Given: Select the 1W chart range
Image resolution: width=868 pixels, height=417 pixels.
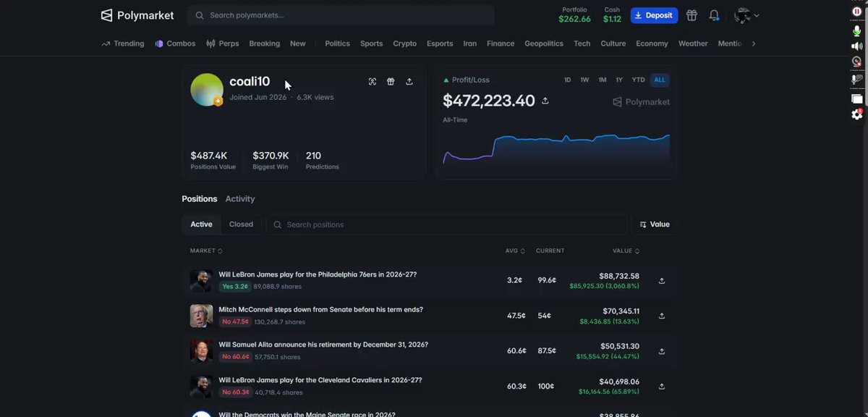Looking at the screenshot, I should coord(584,80).
